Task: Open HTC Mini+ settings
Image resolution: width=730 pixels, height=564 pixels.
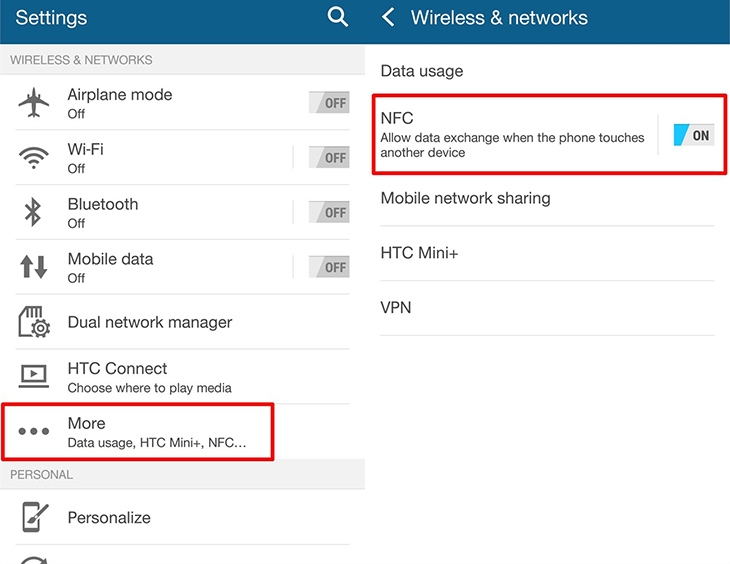Action: point(419,253)
